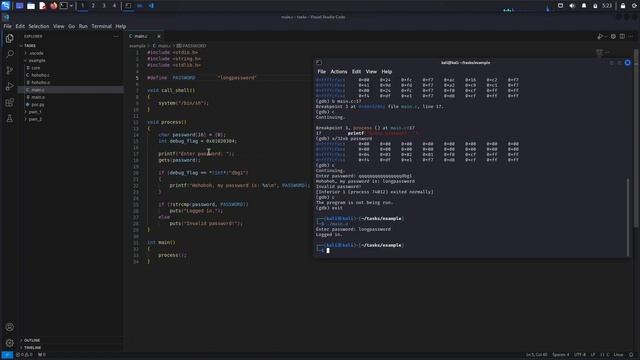Split the editor with the split icon

pos(622,36)
